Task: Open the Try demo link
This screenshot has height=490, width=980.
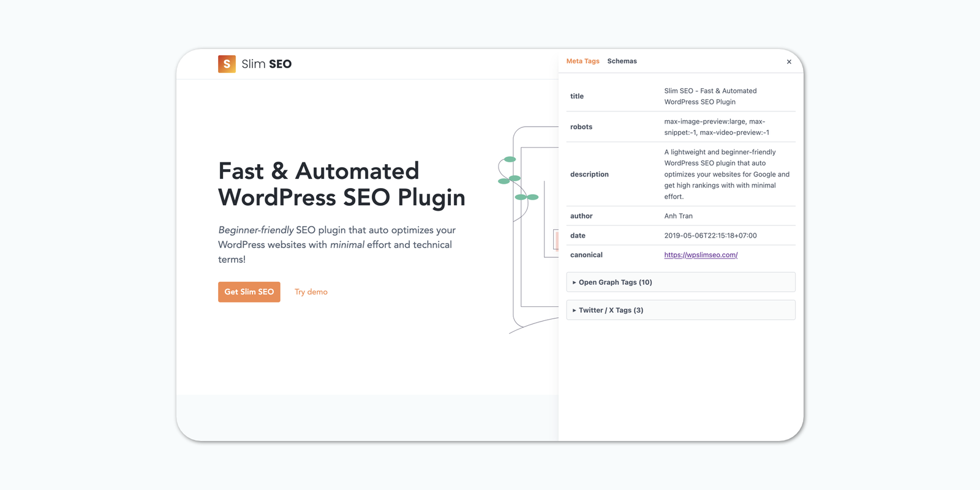Action: tap(311, 292)
